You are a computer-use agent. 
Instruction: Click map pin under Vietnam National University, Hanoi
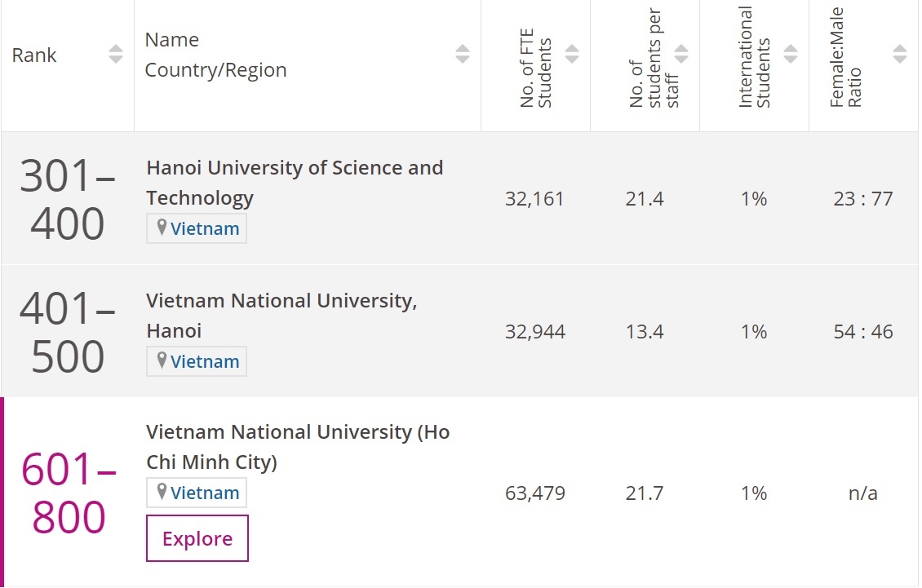162,360
